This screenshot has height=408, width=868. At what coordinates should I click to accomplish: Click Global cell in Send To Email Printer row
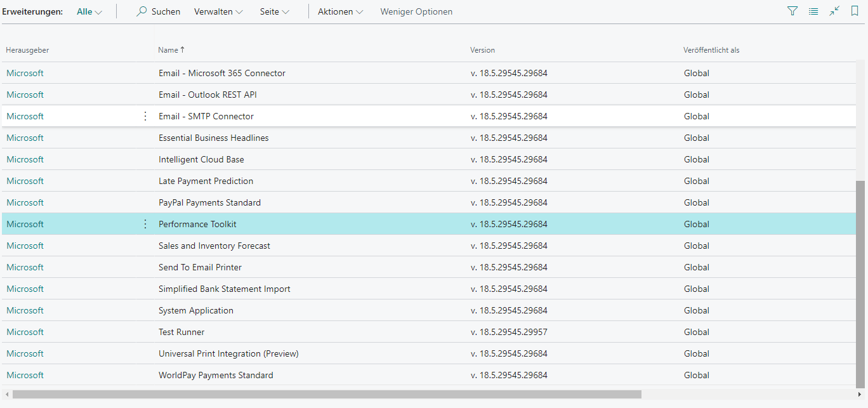(x=697, y=267)
